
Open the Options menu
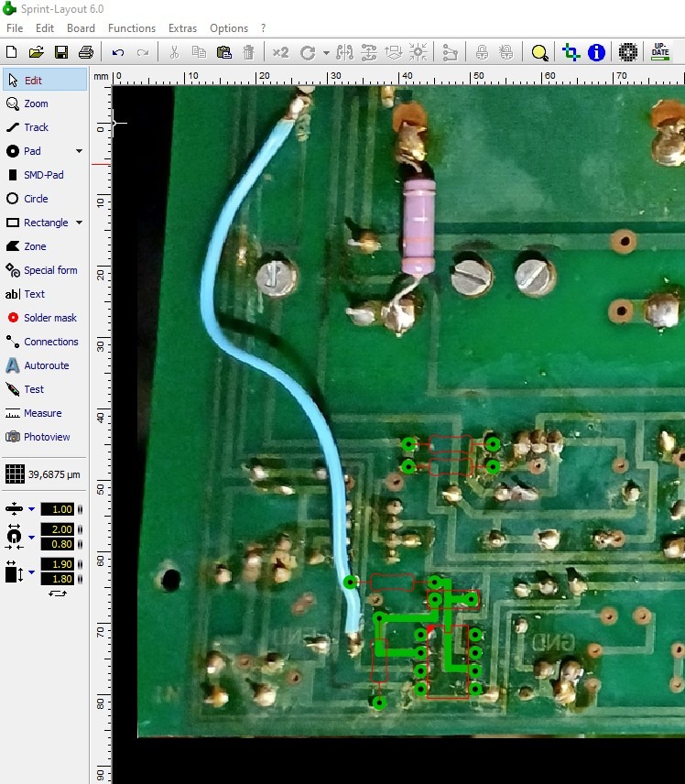tap(229, 28)
